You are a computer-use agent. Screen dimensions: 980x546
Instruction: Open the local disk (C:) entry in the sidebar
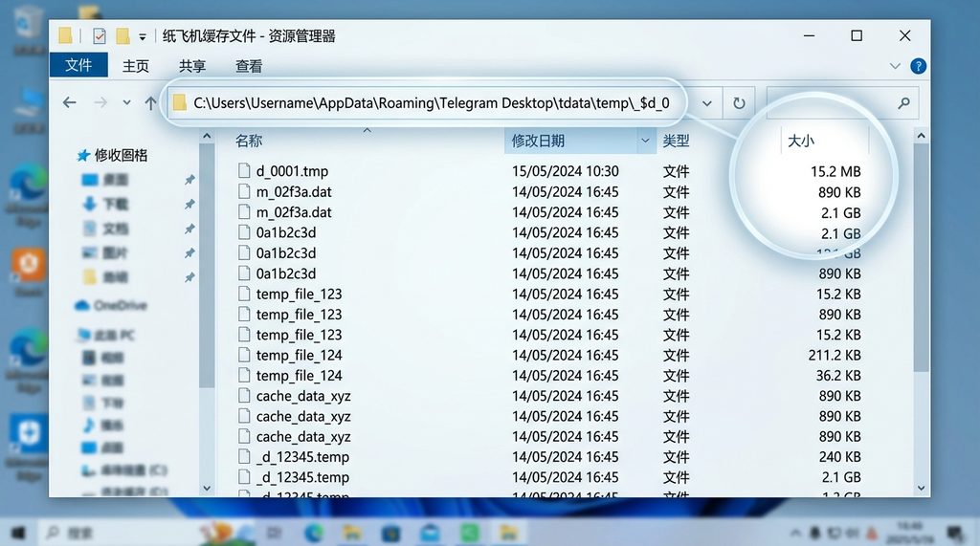[123, 470]
